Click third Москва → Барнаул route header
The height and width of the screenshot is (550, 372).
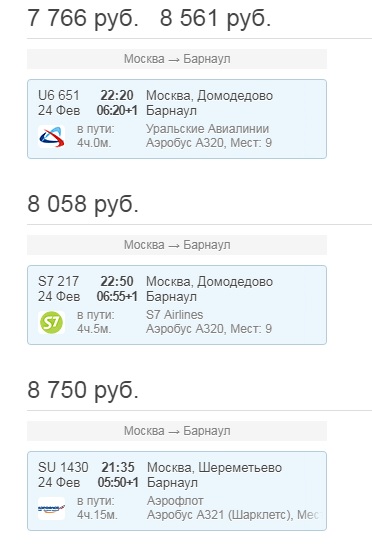(x=177, y=431)
